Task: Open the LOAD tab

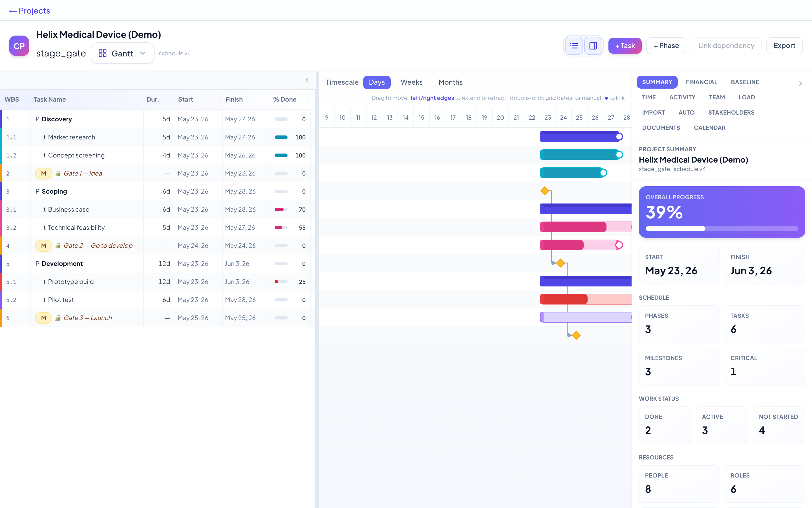Action: click(747, 97)
